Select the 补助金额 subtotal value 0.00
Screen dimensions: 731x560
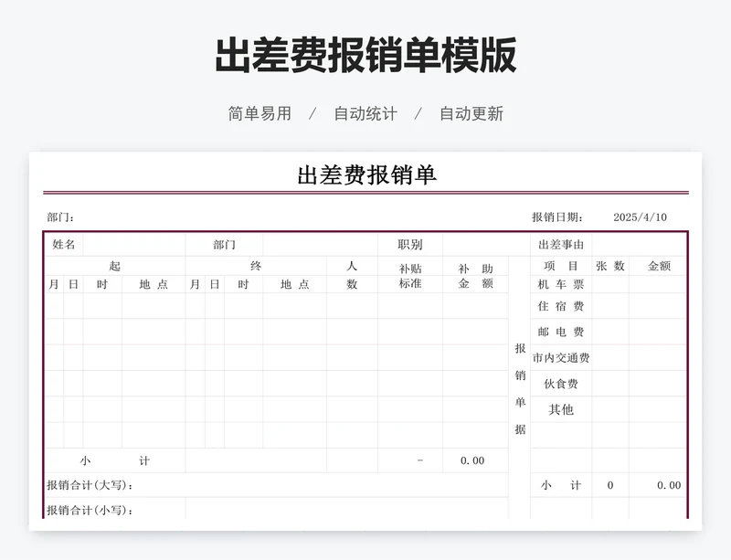point(475,460)
